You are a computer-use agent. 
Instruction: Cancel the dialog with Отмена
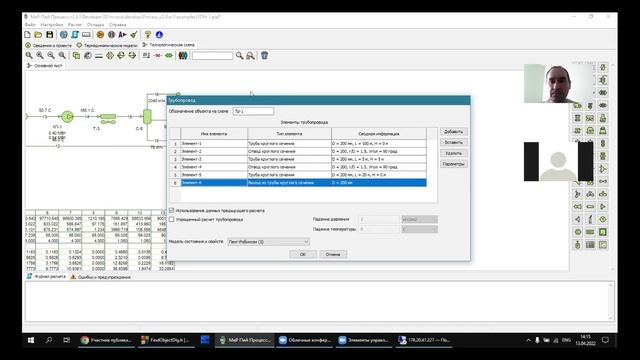[333, 254]
